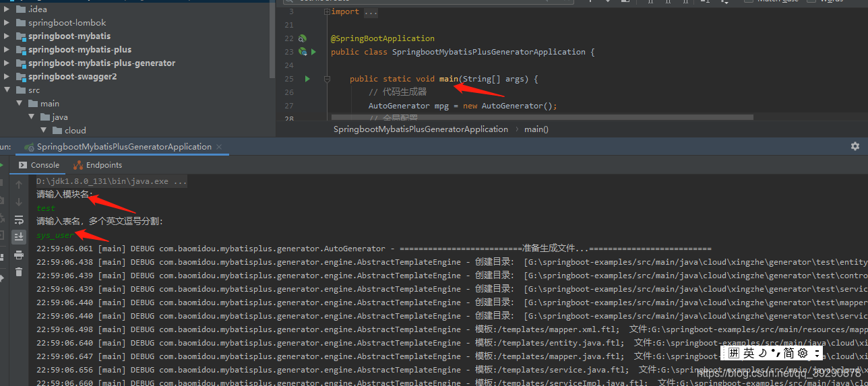This screenshot has width=868, height=386.
Task: Expand springboot-mybatis-plus-generator arrow
Action: point(7,63)
